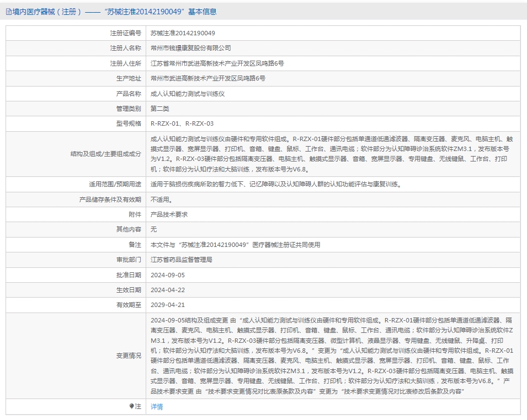Click storage condition value 不适用。
This screenshot has width=527, height=420.
[161, 200]
